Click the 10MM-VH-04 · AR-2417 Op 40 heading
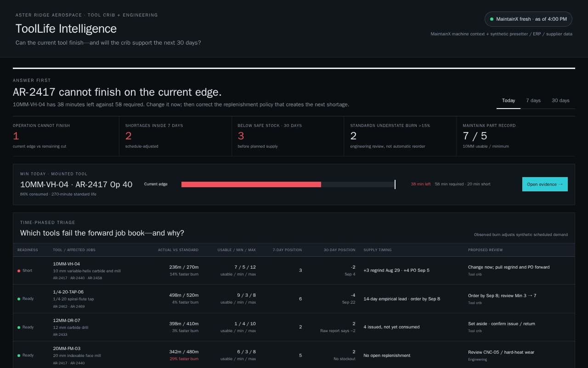This screenshot has width=588, height=368. pos(76,184)
